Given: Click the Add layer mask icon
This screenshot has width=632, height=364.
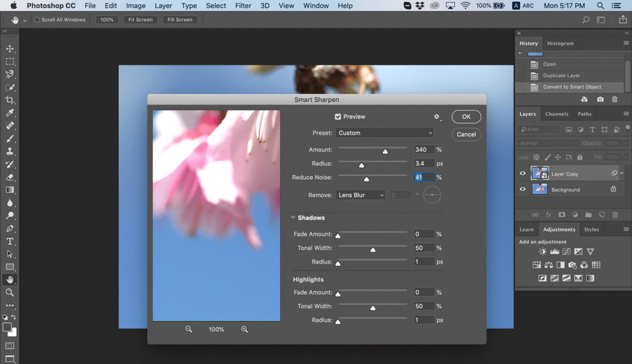Looking at the screenshot, I should 562,215.
